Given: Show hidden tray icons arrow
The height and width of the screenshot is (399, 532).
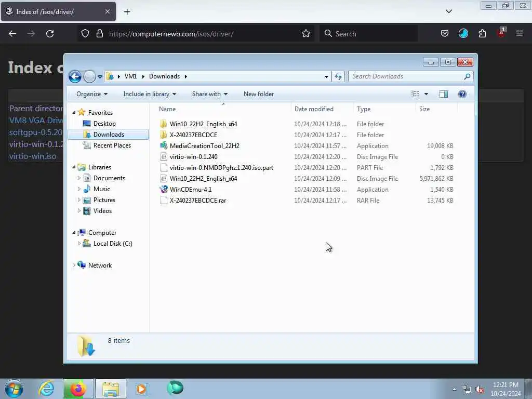Looking at the screenshot, I should 454,390.
